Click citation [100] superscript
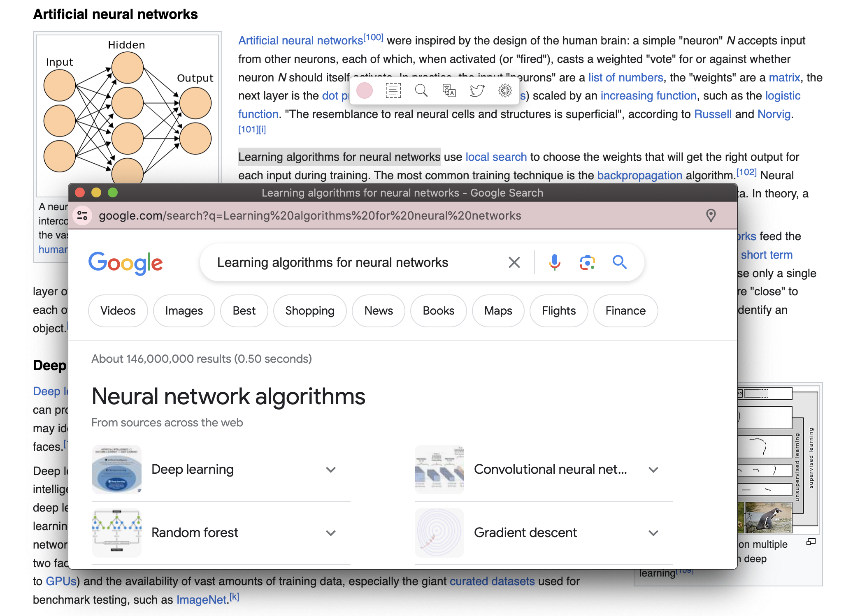The image size is (846, 616). 374,37
